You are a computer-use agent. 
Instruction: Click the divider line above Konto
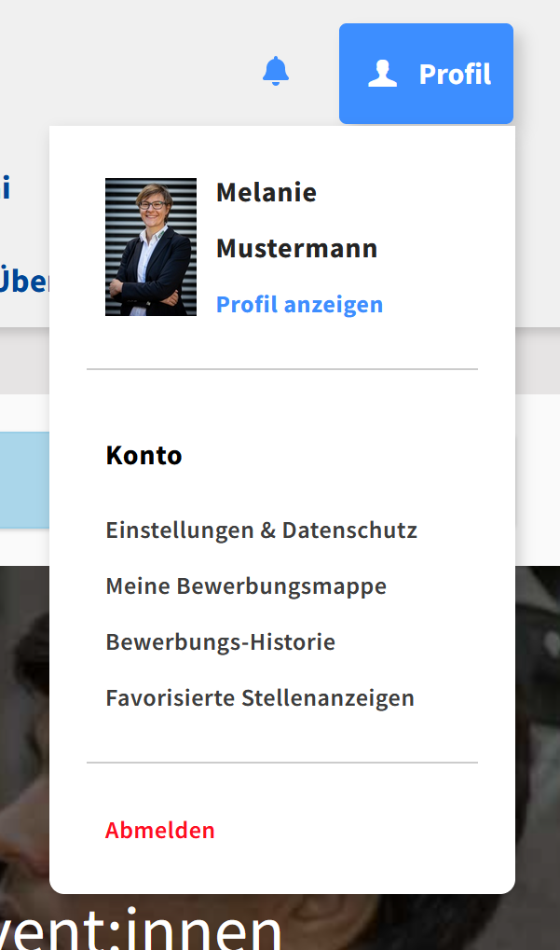(282, 368)
